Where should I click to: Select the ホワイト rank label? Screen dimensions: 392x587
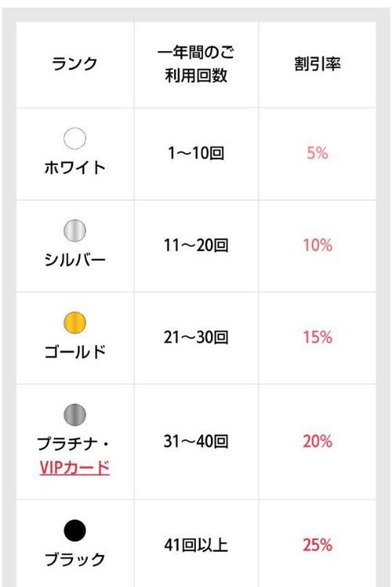[x=74, y=167]
